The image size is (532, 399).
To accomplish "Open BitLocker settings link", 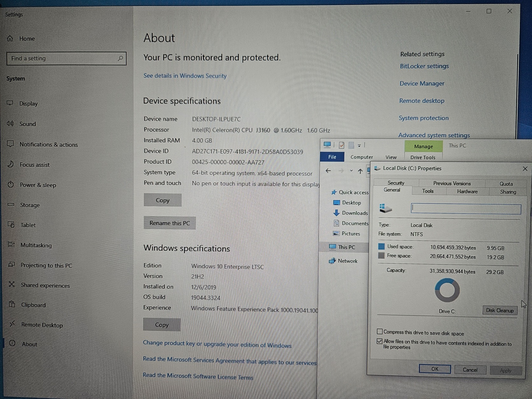I will [x=424, y=66].
